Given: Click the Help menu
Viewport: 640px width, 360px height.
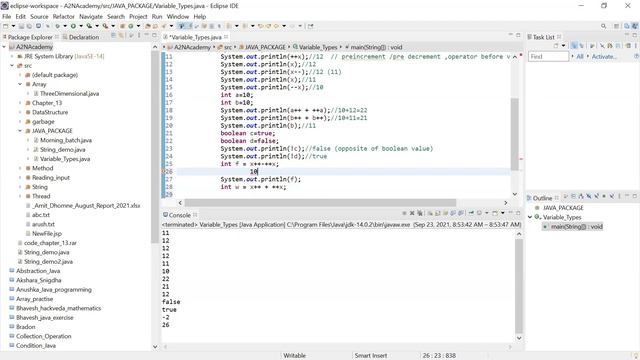Looking at the screenshot, I should [200, 16].
